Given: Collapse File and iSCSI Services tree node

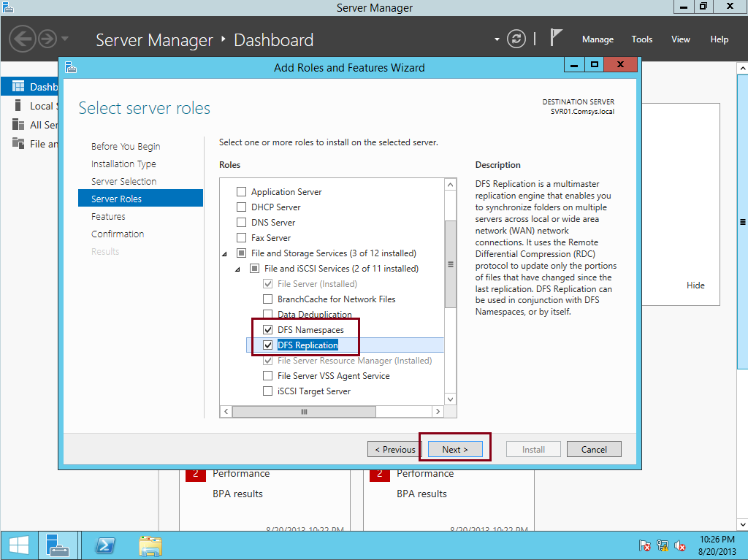Looking at the screenshot, I should point(237,269).
